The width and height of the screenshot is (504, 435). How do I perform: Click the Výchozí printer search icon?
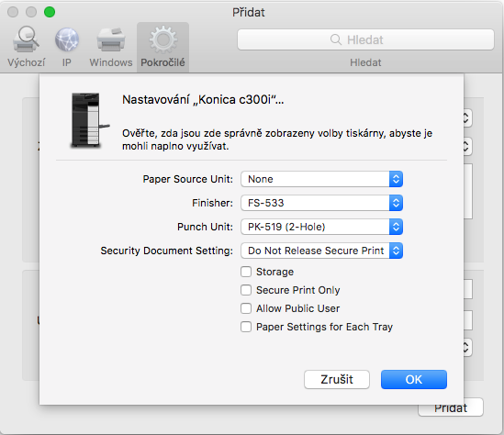point(26,39)
